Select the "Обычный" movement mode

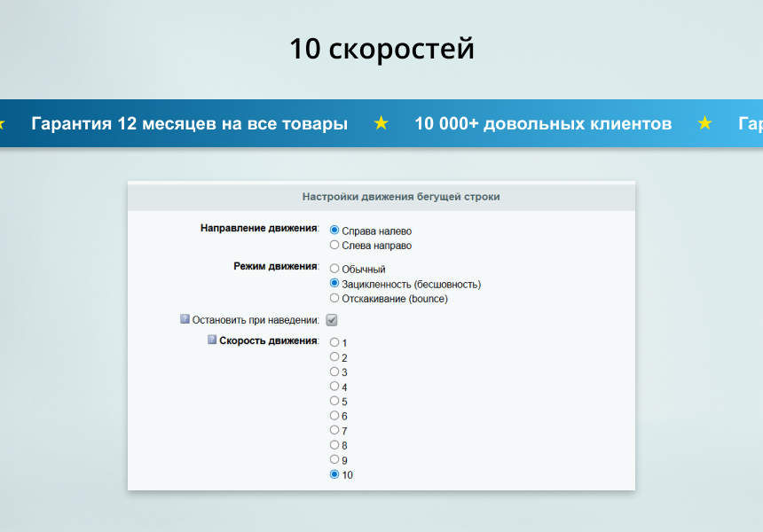pos(334,268)
